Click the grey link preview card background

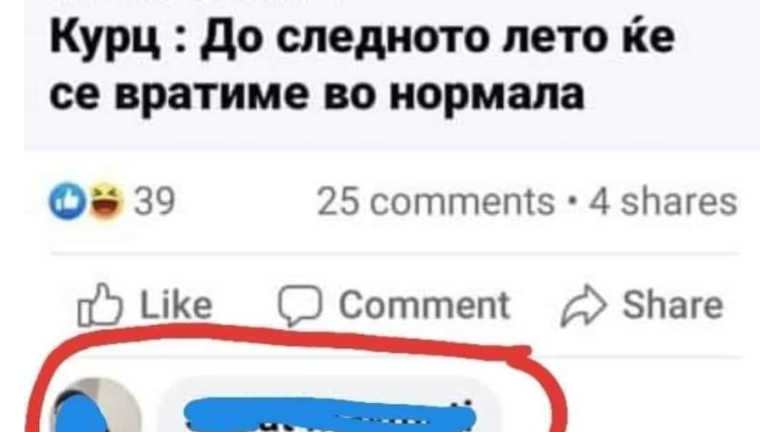pyautogui.click(x=392, y=75)
